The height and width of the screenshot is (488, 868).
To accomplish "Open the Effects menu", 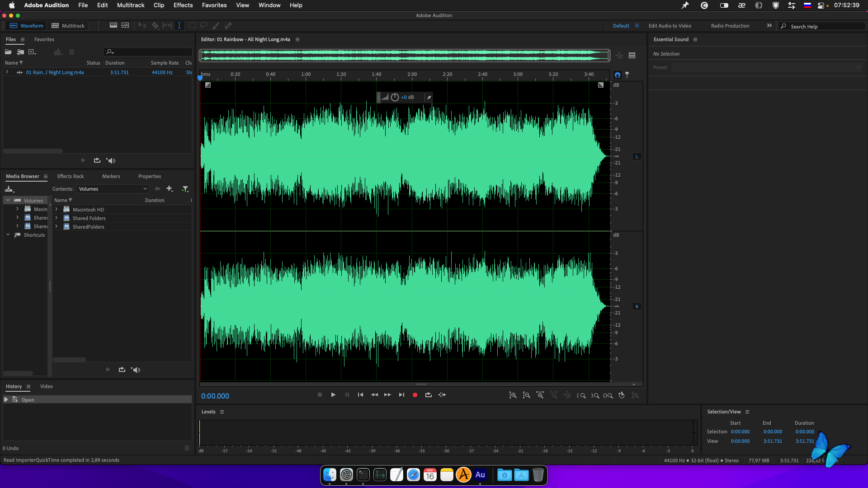I will point(183,5).
